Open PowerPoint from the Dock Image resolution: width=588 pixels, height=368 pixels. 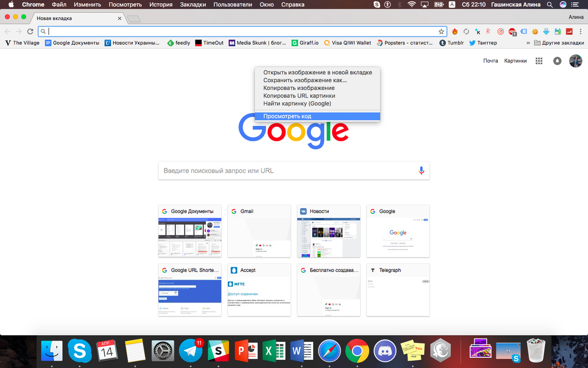pyautogui.click(x=247, y=351)
